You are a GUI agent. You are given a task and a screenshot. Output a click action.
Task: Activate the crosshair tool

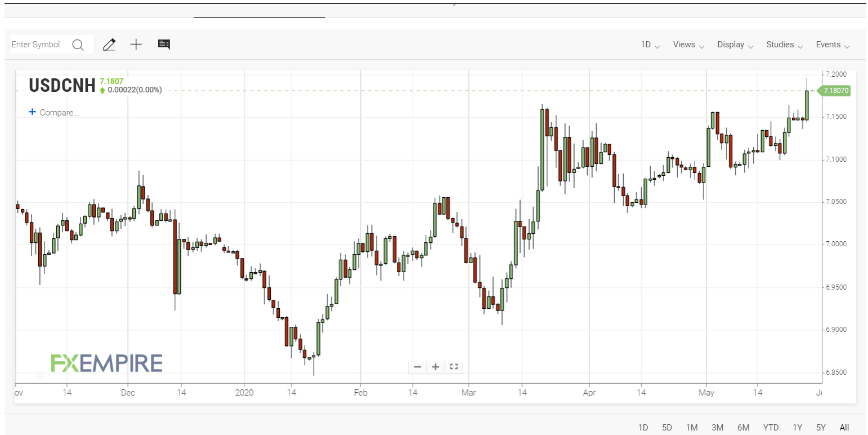pyautogui.click(x=136, y=45)
